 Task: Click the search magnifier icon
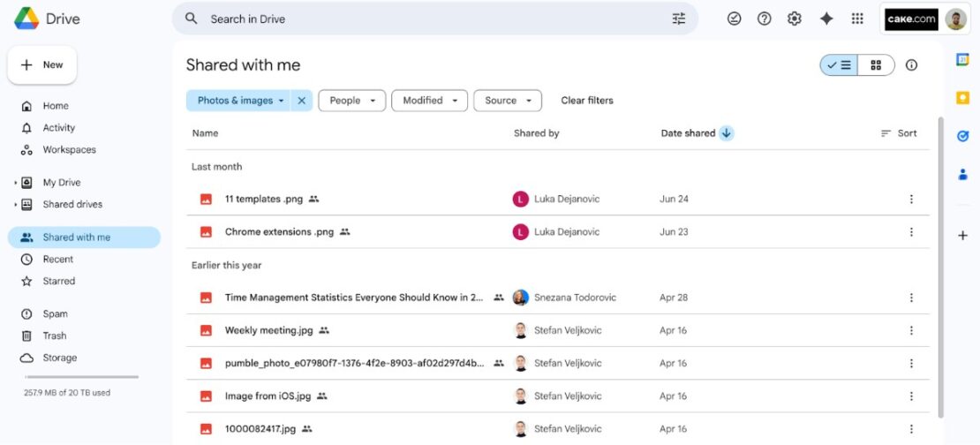192,19
